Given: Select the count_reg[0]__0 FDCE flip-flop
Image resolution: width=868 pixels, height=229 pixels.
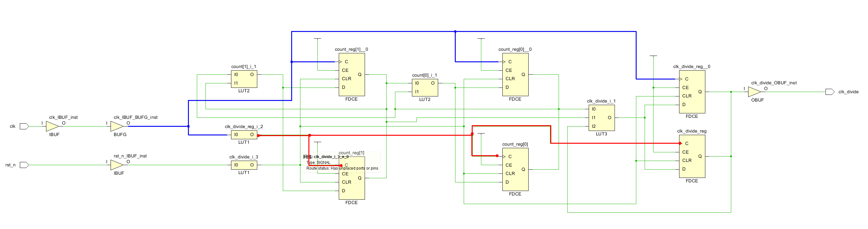Looking at the screenshot, I should (x=515, y=75).
